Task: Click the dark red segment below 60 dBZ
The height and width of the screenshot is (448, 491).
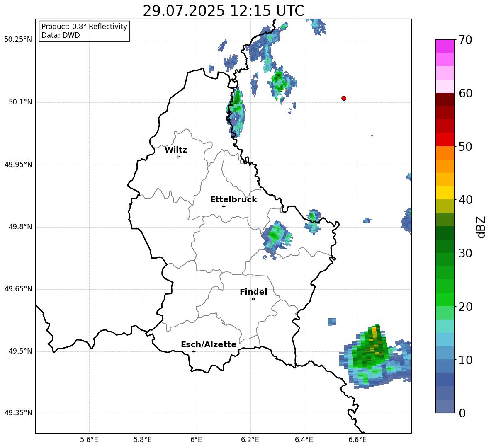Action: coord(445,99)
